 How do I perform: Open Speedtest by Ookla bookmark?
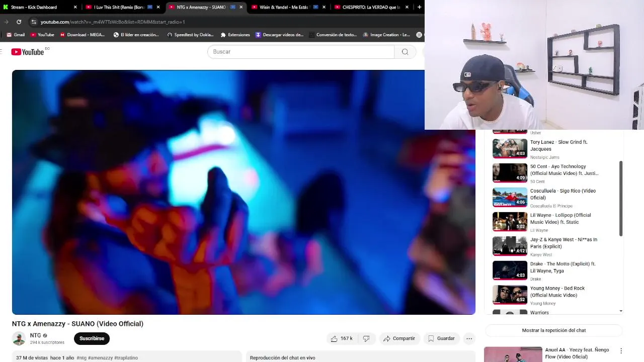(190, 35)
